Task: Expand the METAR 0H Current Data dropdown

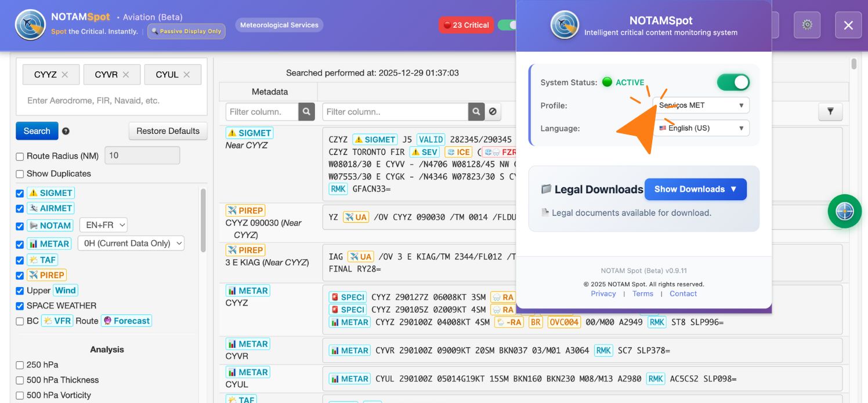Action: (x=132, y=244)
